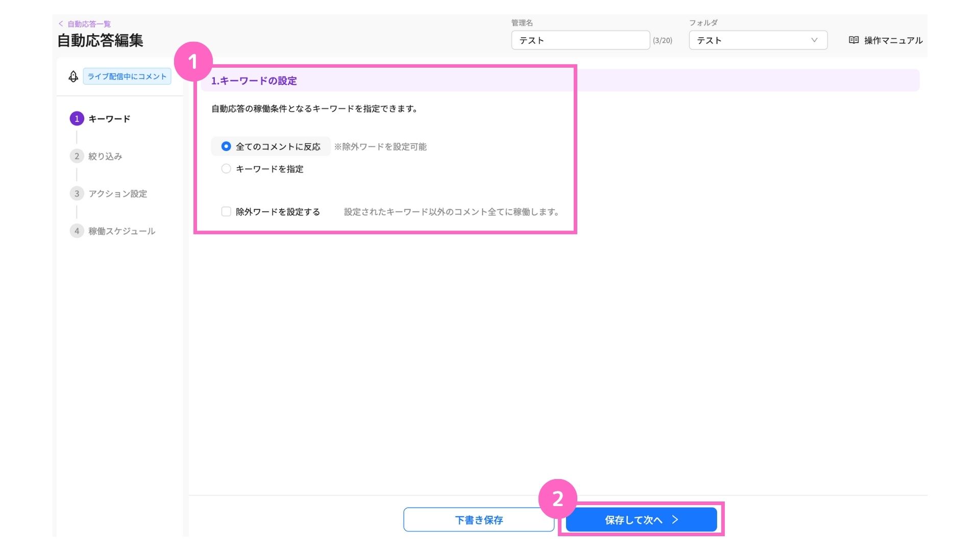The width and height of the screenshot is (980, 551).
Task: Click the (3/20) character counter
Action: click(x=663, y=40)
